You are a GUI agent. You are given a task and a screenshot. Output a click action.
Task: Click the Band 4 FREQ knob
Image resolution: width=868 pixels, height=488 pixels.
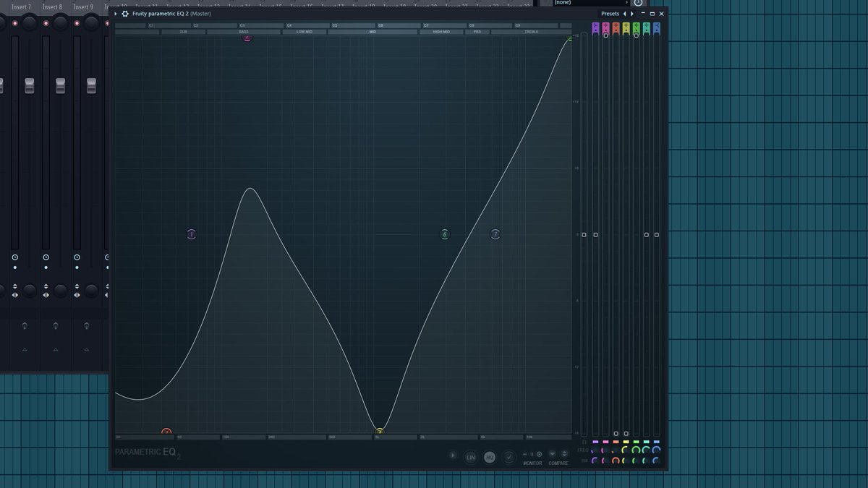tap(626, 451)
